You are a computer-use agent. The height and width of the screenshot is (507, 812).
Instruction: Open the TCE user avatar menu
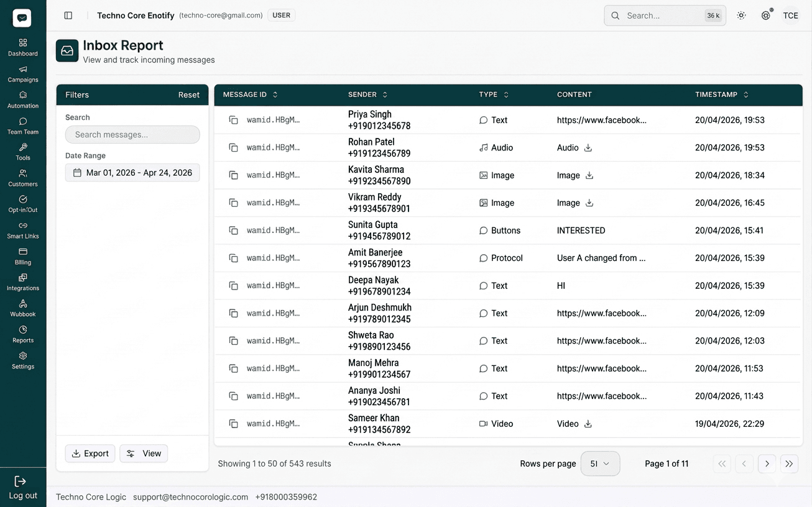click(791, 16)
